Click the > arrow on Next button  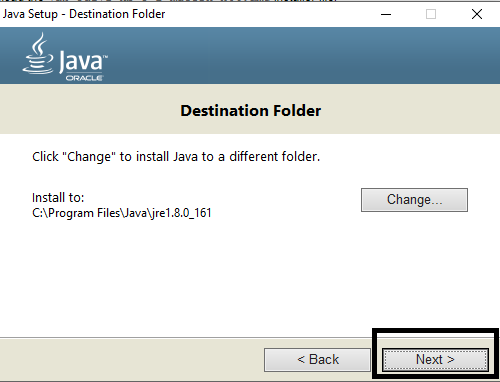click(x=451, y=360)
